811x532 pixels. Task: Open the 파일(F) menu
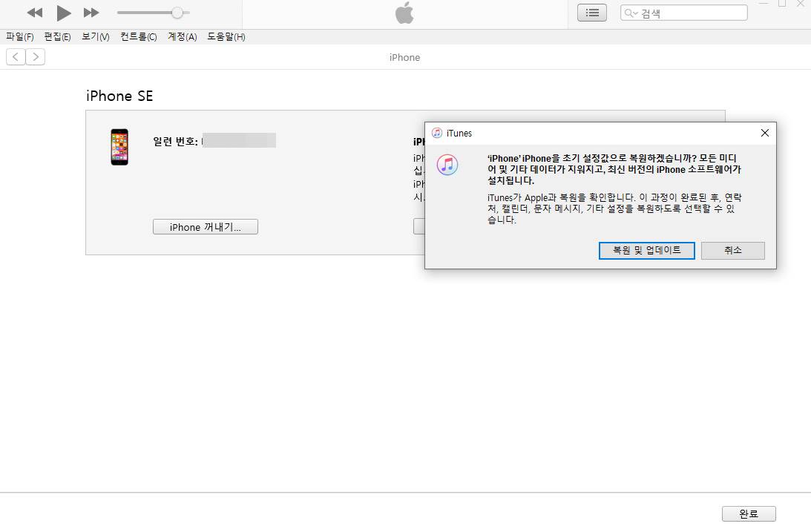coord(19,36)
